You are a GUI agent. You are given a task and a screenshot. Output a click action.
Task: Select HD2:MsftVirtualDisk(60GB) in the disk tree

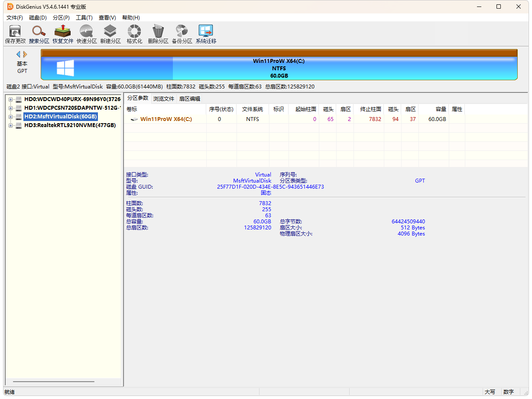click(60, 117)
